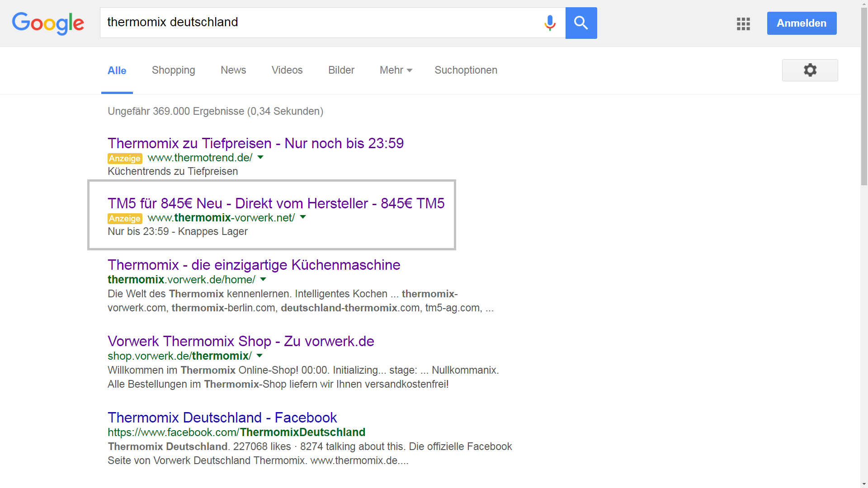Expand arrow next to thermomix.vorwerk.de/home/
Screen dimensions: 868x488
click(x=263, y=279)
